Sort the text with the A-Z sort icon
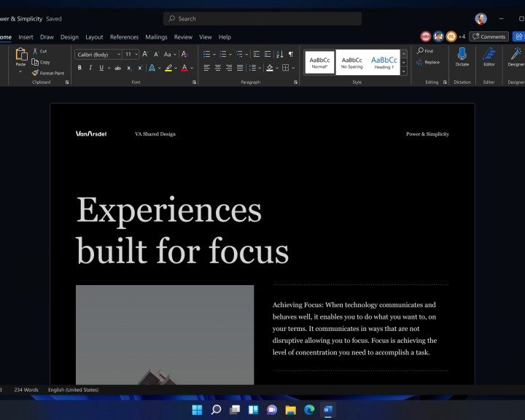Image resolution: width=525 pixels, height=420 pixels. click(x=279, y=54)
